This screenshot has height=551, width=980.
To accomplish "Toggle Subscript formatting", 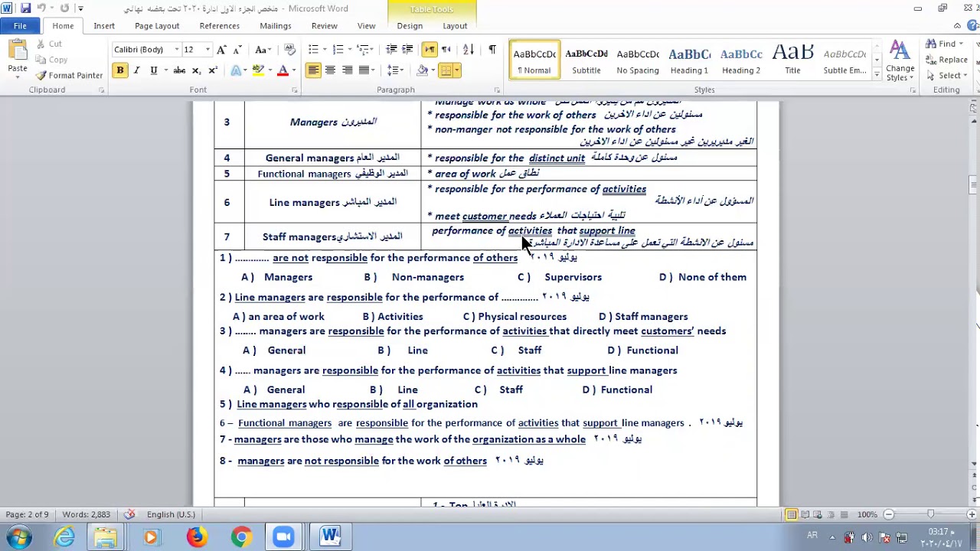I will pos(196,70).
